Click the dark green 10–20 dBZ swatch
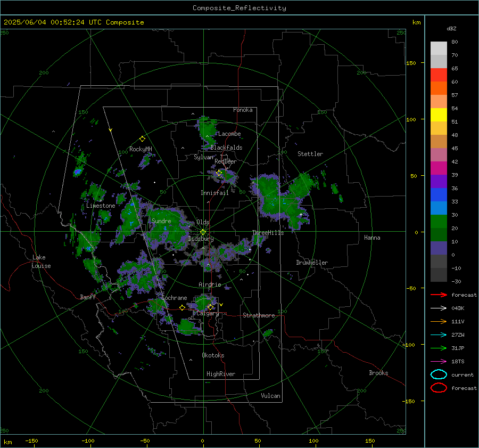This screenshot has height=448, width=479. pos(439,234)
